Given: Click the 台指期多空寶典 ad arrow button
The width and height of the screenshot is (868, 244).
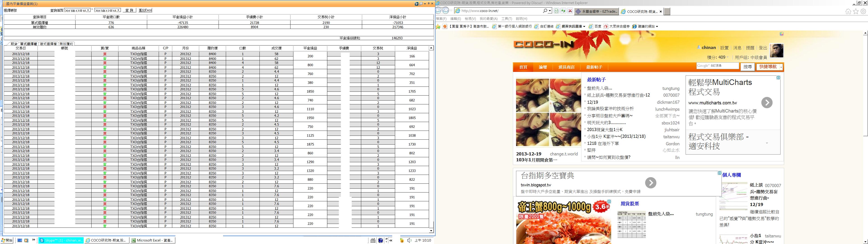Looking at the screenshot, I should [650, 183].
